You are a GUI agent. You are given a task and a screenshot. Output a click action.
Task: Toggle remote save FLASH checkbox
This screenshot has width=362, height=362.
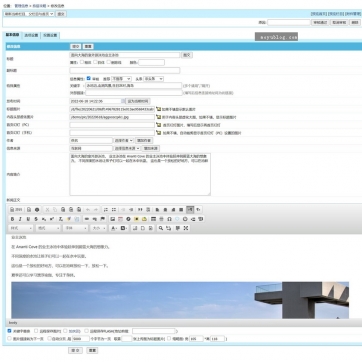[x=86, y=331]
